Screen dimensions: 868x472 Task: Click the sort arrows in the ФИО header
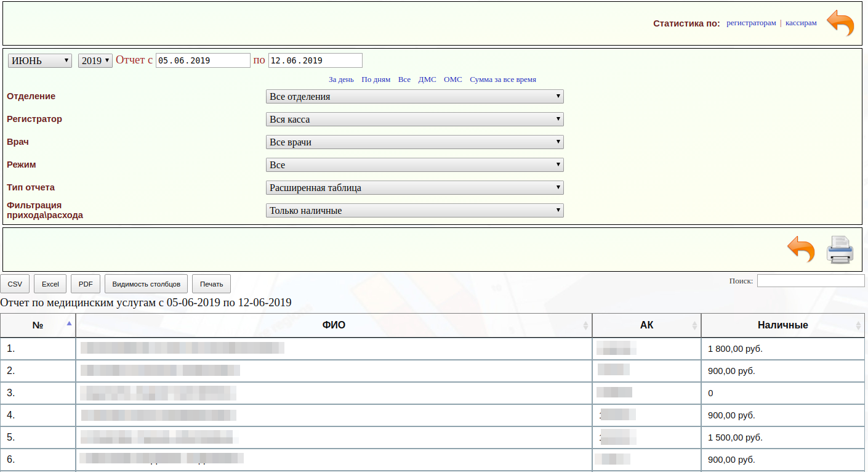pyautogui.click(x=585, y=325)
